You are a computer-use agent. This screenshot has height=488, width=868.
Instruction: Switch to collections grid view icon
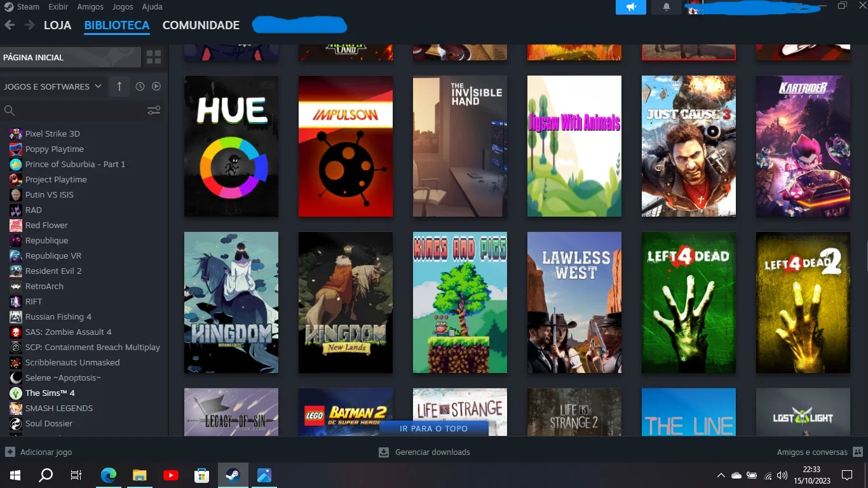point(154,57)
